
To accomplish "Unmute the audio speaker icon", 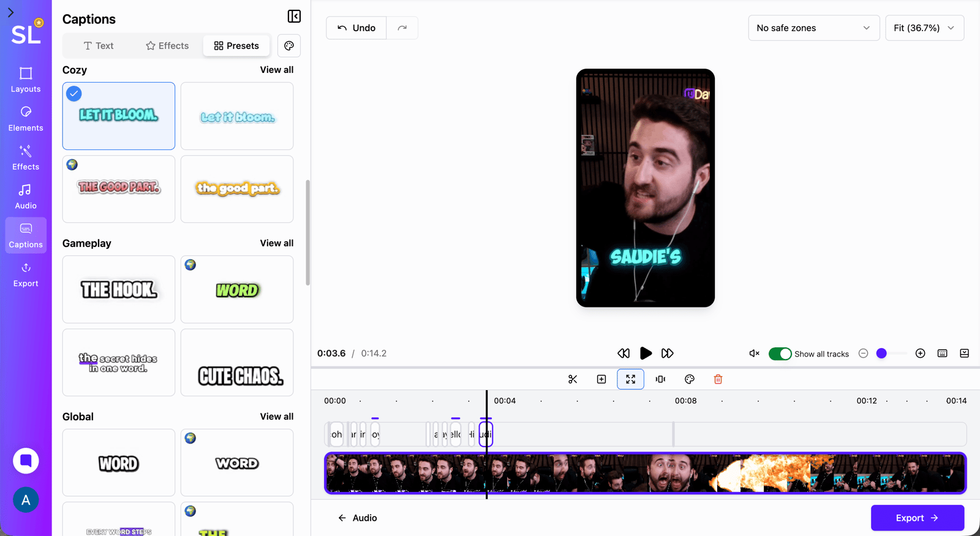I will click(x=754, y=353).
